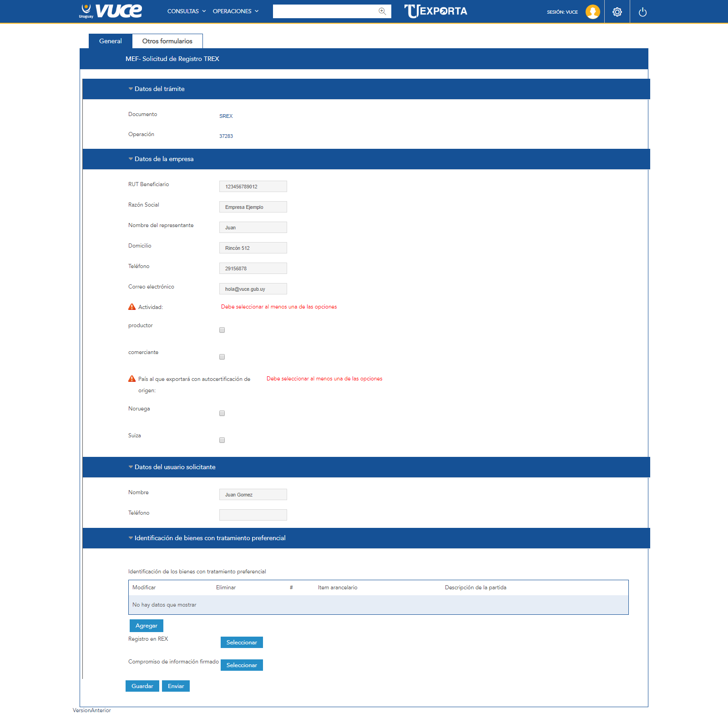Expand the OPERACIONES dropdown menu
Image resolution: width=728 pixels, height=724 pixels.
click(x=235, y=11)
